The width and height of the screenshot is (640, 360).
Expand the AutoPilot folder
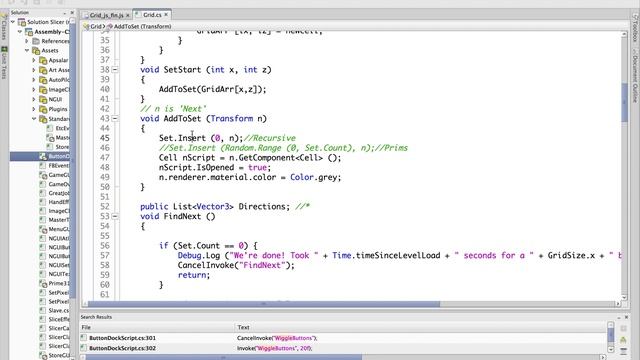tap(34, 80)
